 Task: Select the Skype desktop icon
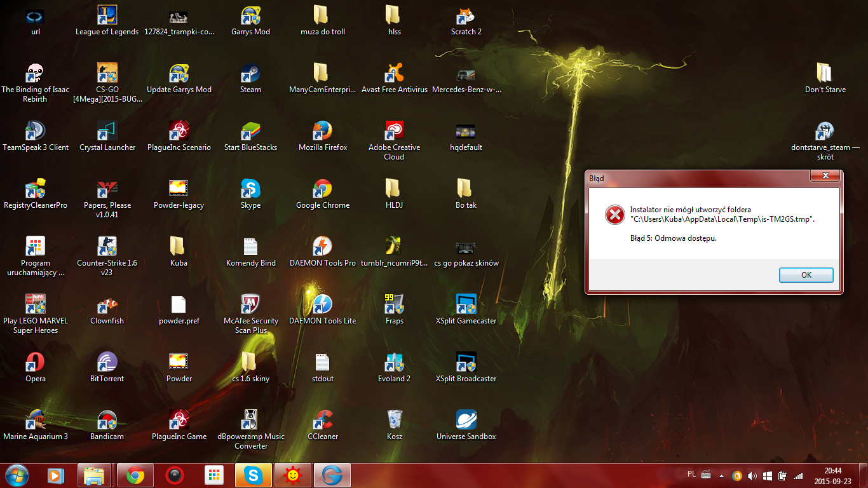[251, 194]
